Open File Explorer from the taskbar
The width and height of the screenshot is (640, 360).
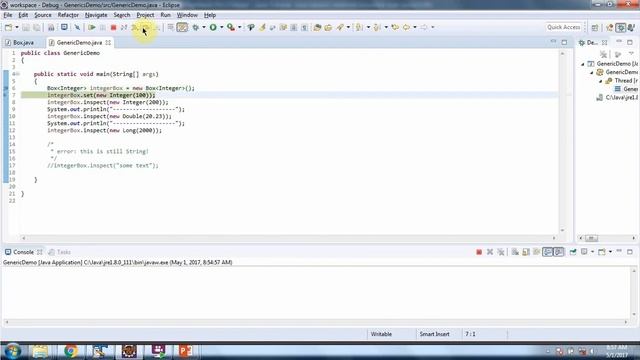pyautogui.click(x=40, y=351)
